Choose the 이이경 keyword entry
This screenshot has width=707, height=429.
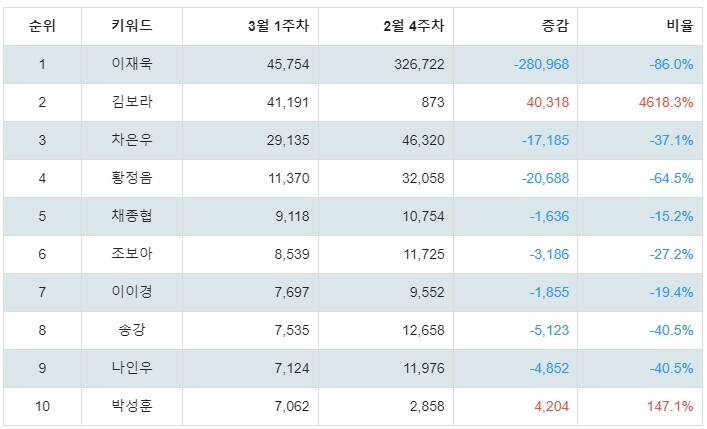pyautogui.click(x=132, y=292)
